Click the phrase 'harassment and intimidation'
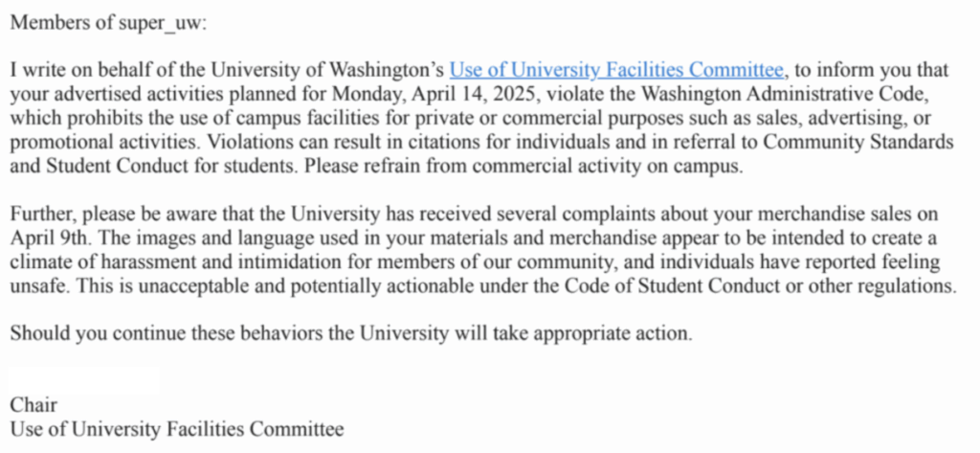 (197, 262)
